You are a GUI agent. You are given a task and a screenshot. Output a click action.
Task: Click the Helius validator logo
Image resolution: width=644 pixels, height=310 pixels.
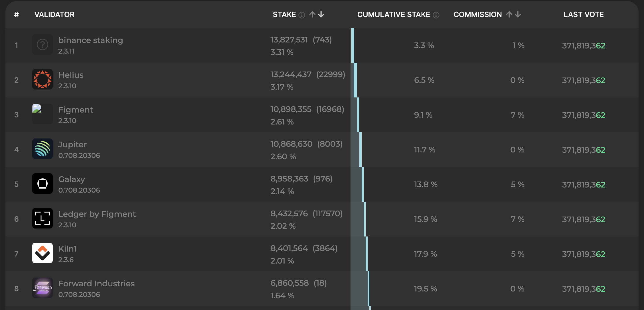coord(42,79)
